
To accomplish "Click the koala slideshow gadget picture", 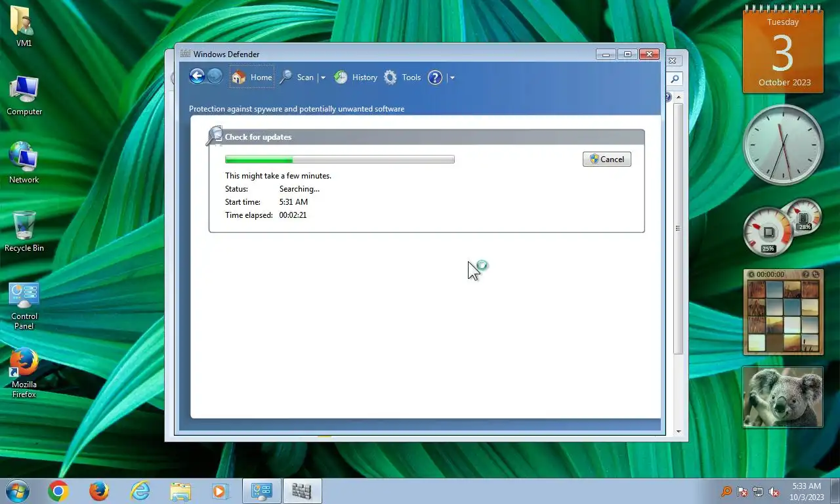I will pos(783,396).
